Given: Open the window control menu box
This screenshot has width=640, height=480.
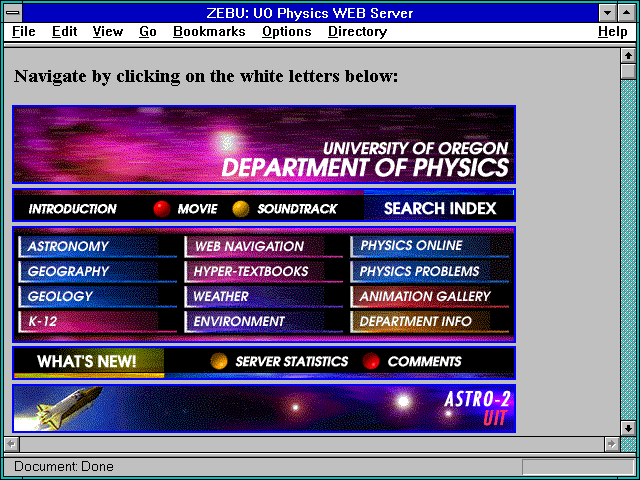Looking at the screenshot, I should point(13,13).
